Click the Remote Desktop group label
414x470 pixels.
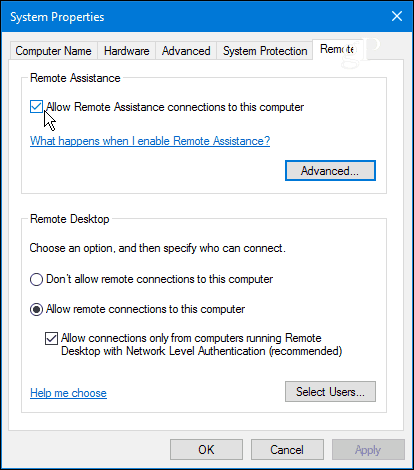pyautogui.click(x=70, y=219)
